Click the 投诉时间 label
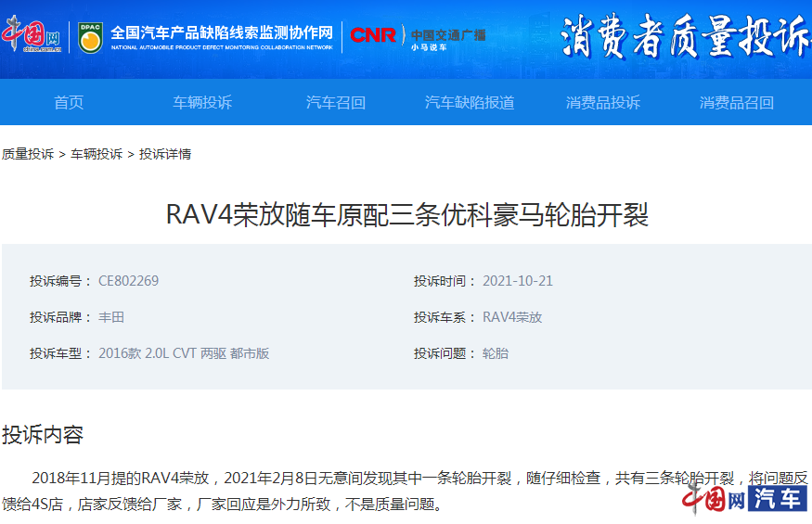This screenshot has height=524, width=812. click(444, 281)
